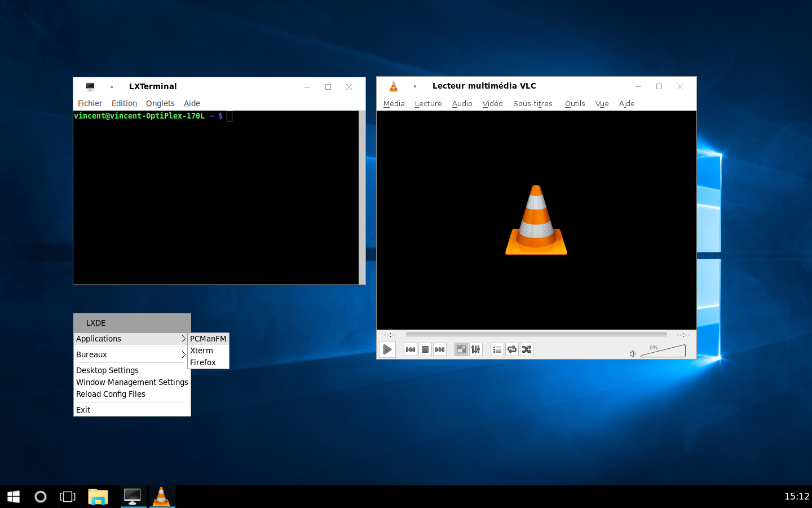812x508 pixels.
Task: Click VLC remaining time label
Action: tap(683, 335)
